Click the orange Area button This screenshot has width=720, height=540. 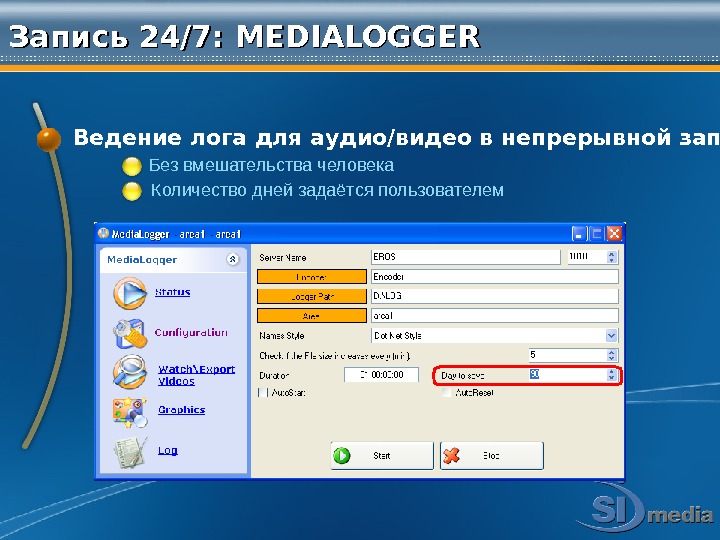pyautogui.click(x=312, y=316)
